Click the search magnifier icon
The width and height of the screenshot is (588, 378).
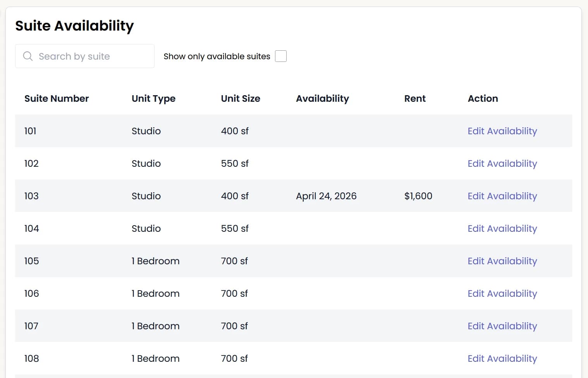28,56
